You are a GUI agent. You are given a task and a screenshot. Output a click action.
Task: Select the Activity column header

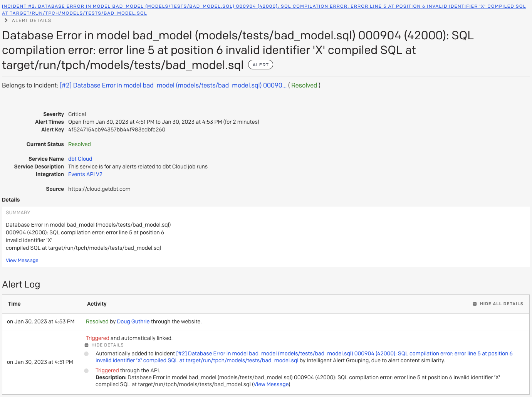tap(97, 304)
